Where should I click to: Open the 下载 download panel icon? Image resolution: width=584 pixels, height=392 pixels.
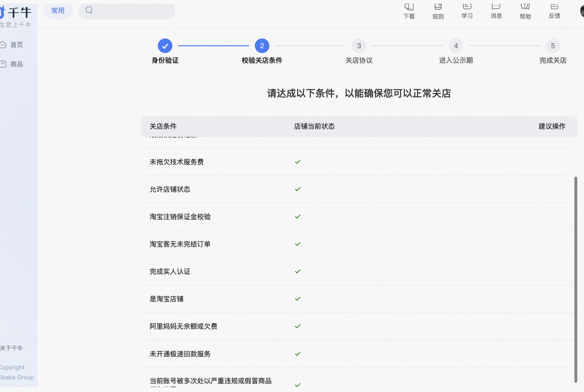click(x=408, y=11)
